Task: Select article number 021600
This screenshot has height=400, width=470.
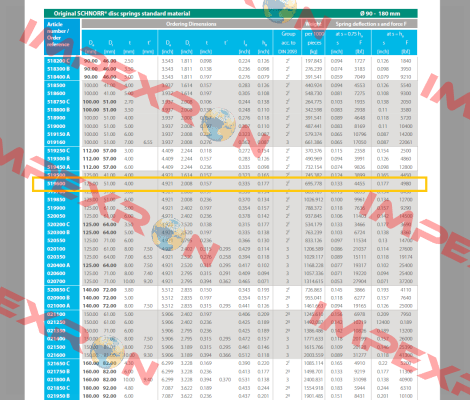Action: [56, 355]
